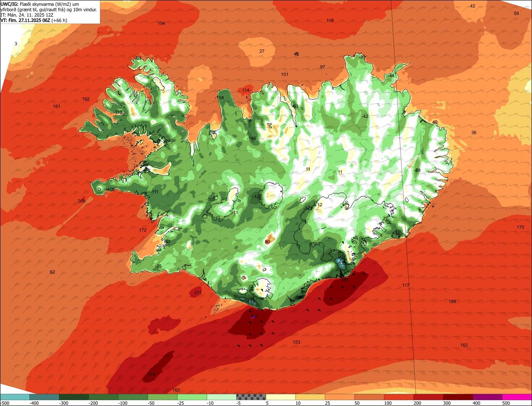This screenshot has width=532, height=406.
Task: Click the map value '402' south of Iceland
Action: tap(254, 316)
